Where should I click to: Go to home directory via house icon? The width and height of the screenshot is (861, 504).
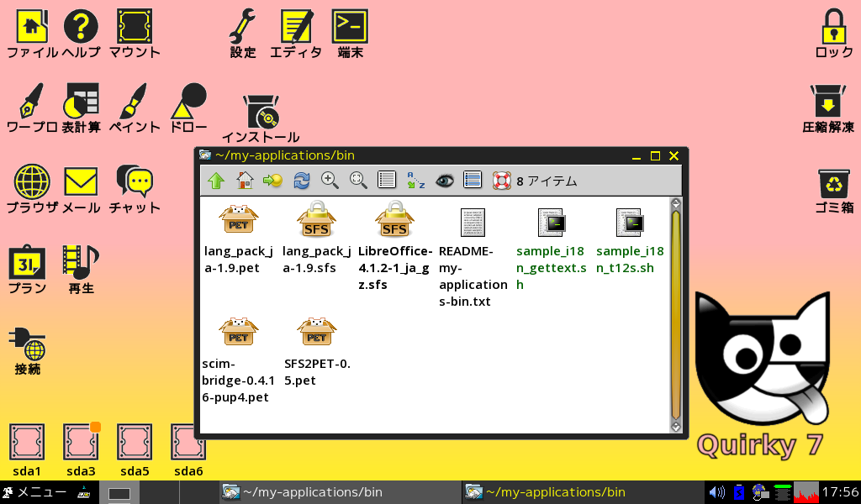[x=245, y=181]
